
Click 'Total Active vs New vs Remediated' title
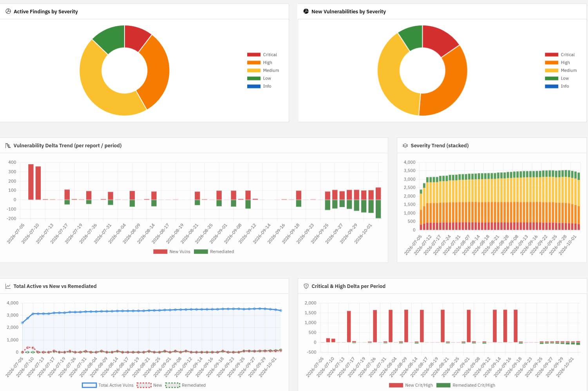(55, 286)
